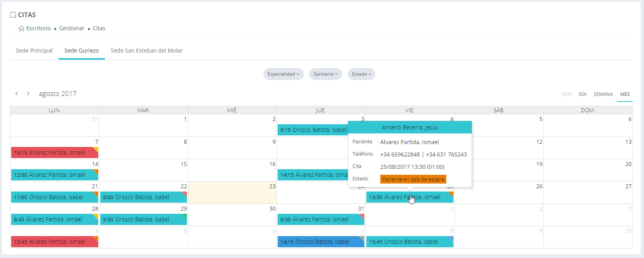Switch calendar to DÍA view

coord(582,94)
